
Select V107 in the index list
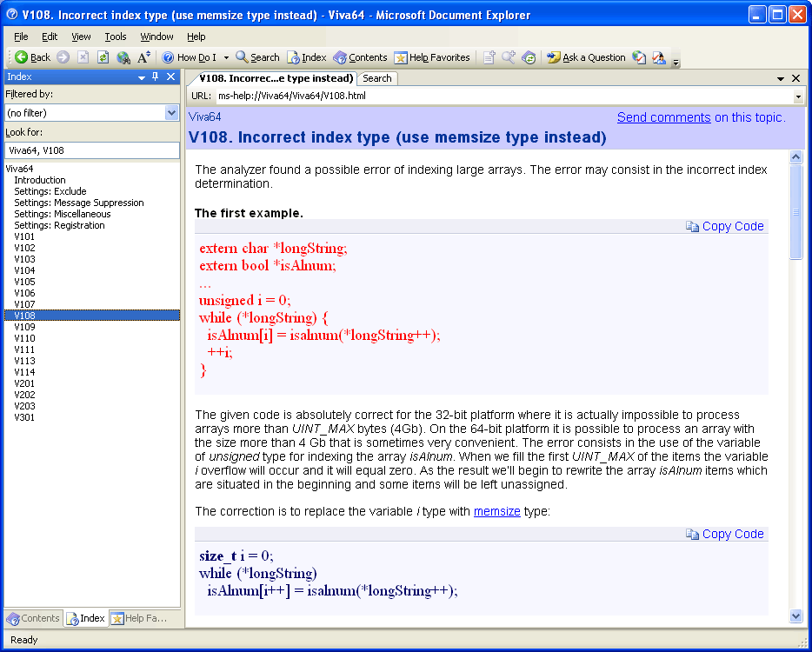click(x=25, y=304)
